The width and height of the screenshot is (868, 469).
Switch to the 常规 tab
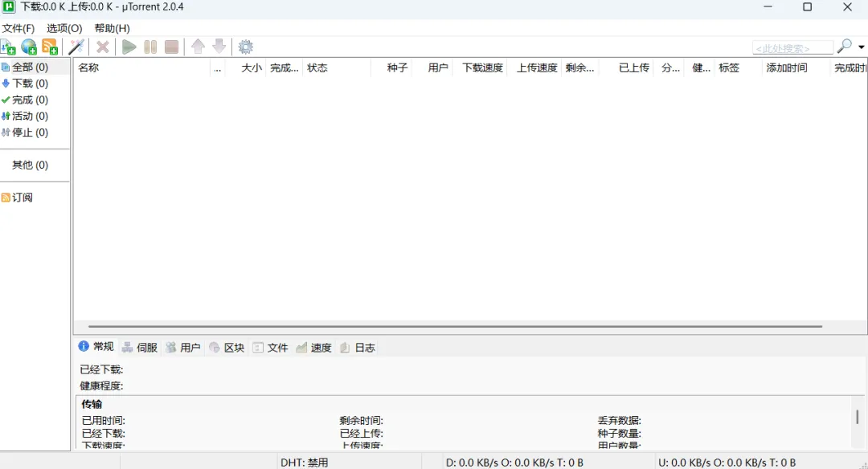96,347
